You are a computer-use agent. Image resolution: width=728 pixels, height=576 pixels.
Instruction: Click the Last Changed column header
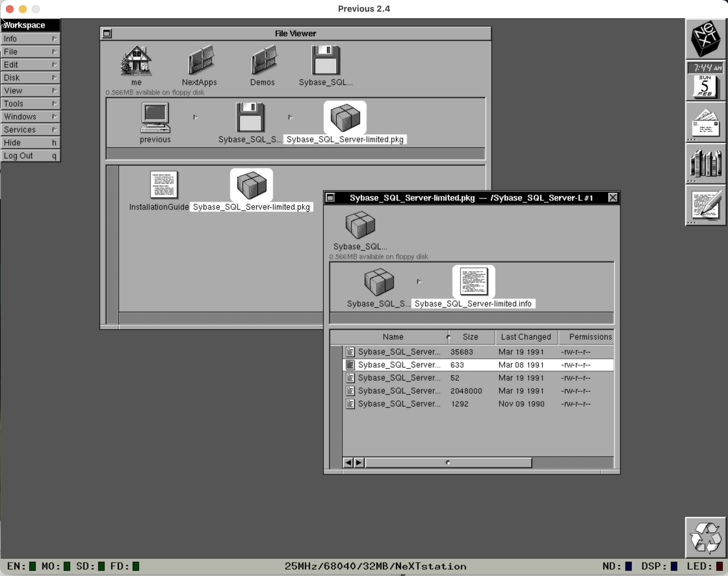click(x=526, y=337)
